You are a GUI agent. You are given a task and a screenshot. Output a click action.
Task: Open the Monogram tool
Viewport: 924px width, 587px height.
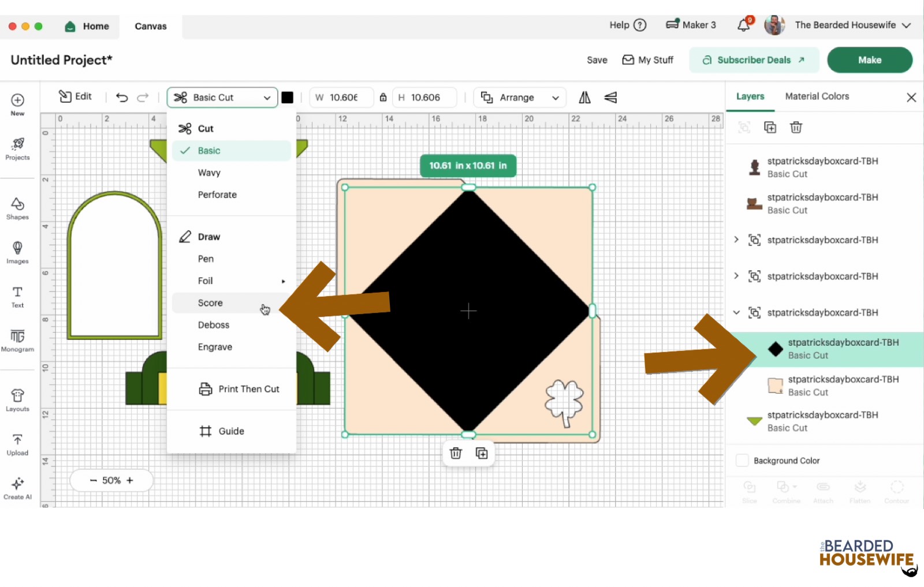click(17, 340)
